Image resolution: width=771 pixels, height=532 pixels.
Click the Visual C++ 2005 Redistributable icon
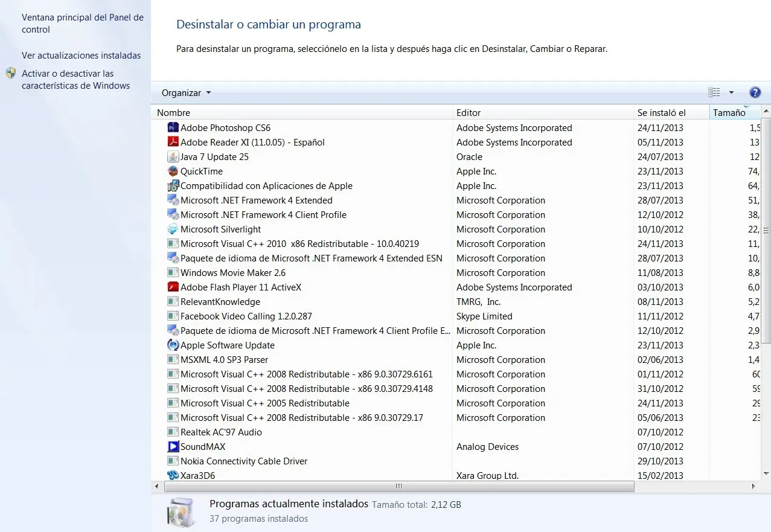pos(173,403)
